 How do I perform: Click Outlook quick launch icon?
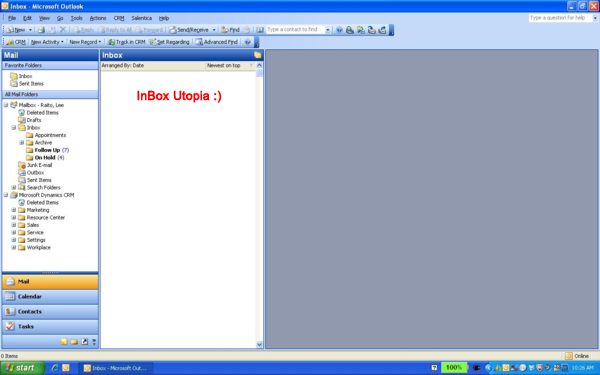tap(66, 368)
